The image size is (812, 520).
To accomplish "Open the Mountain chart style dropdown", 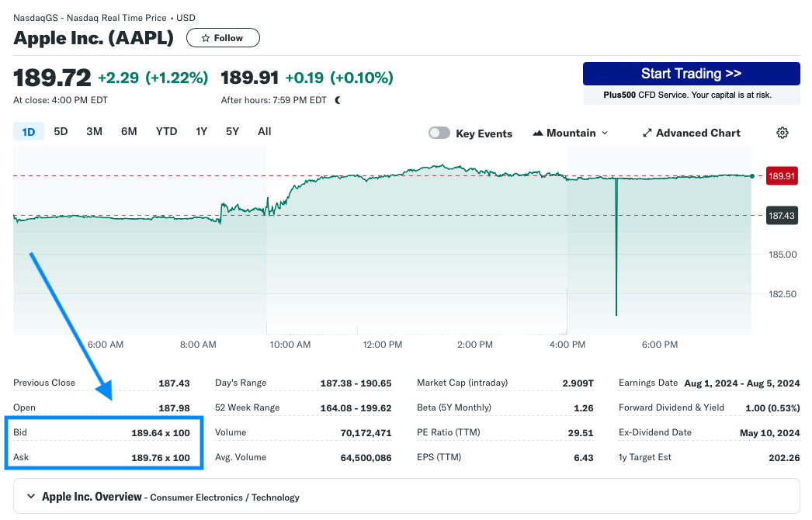I will pos(570,133).
